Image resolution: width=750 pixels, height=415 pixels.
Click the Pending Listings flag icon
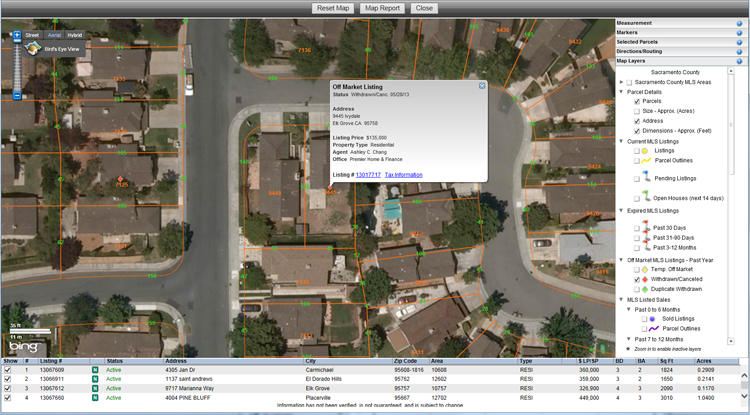(x=646, y=176)
